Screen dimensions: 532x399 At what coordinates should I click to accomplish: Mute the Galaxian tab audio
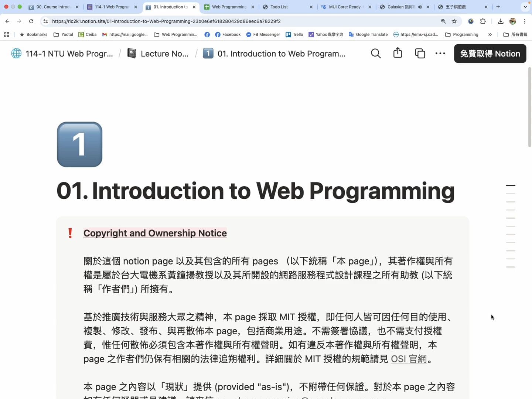420,7
